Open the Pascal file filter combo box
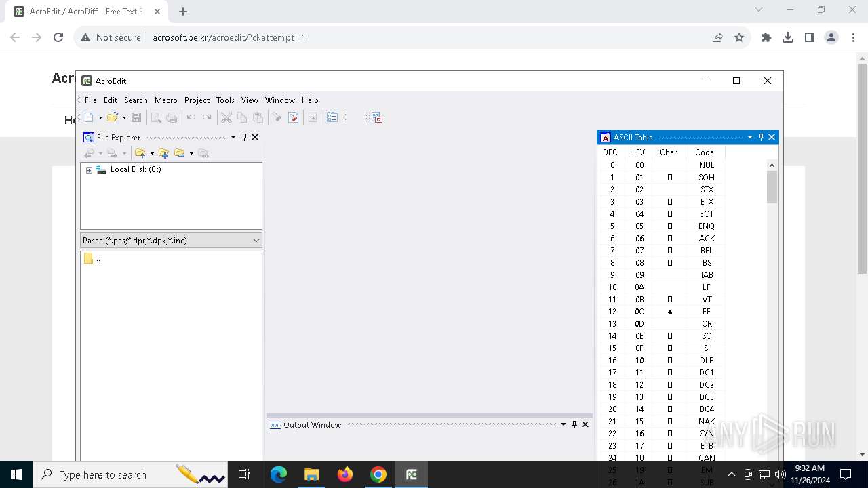Screen dimensions: 868x488 point(171,240)
